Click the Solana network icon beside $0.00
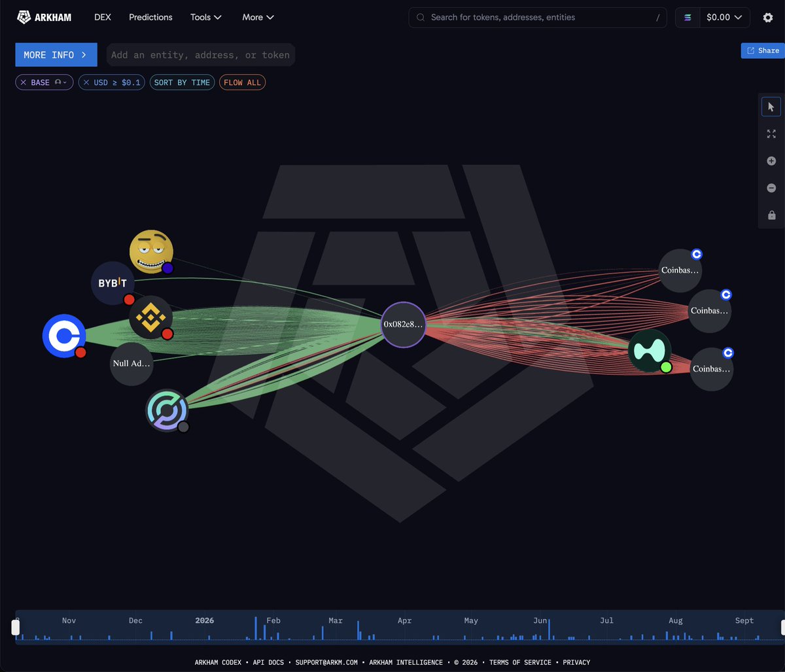785x672 pixels. pyautogui.click(x=688, y=18)
